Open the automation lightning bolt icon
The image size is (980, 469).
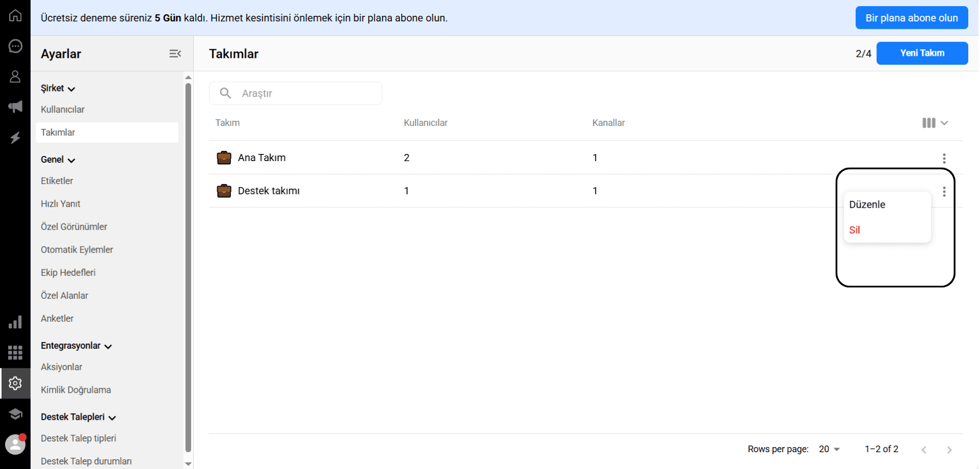pyautogui.click(x=15, y=138)
